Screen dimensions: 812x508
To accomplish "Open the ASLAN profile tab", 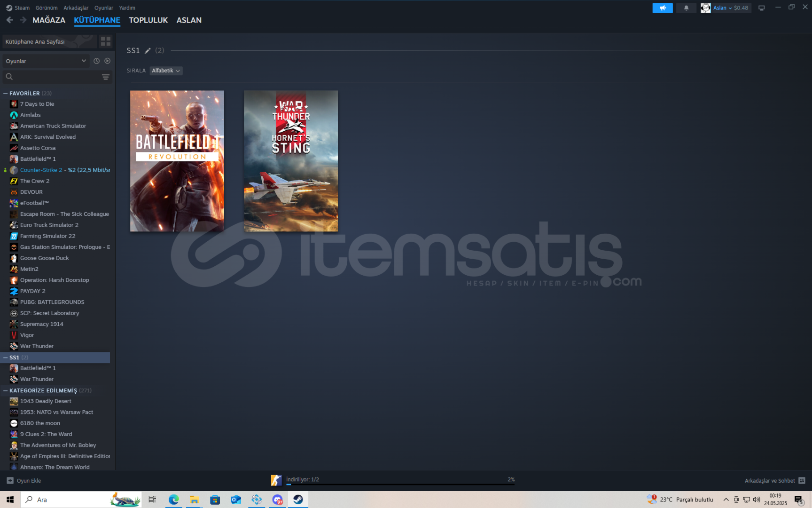I will click(x=189, y=20).
